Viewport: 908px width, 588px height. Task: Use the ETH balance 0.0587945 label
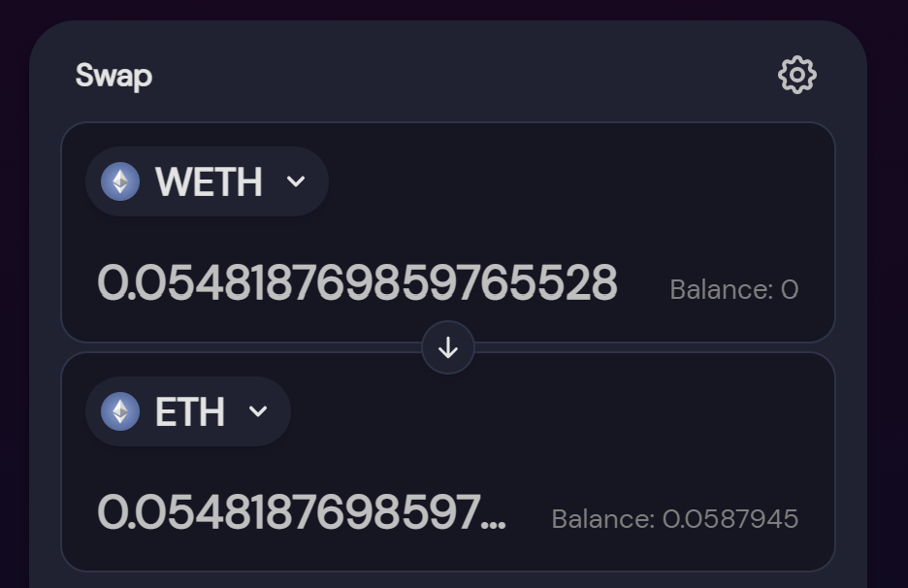[x=674, y=519]
